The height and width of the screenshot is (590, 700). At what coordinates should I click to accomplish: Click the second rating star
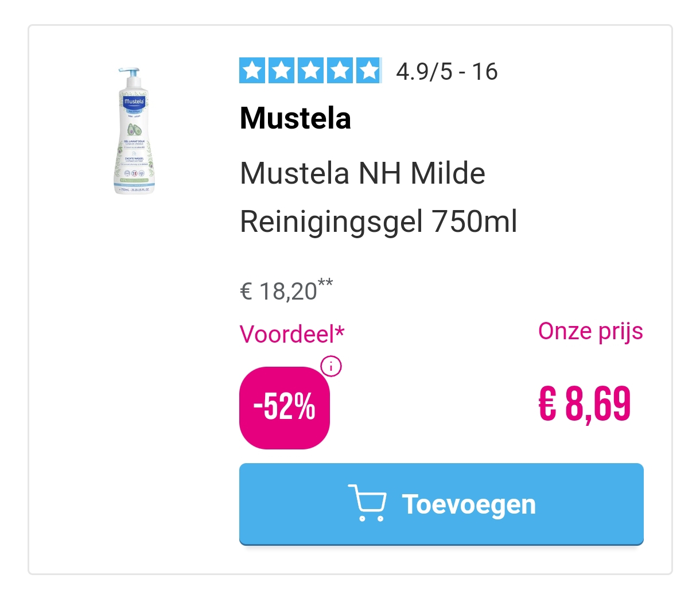[x=281, y=71]
